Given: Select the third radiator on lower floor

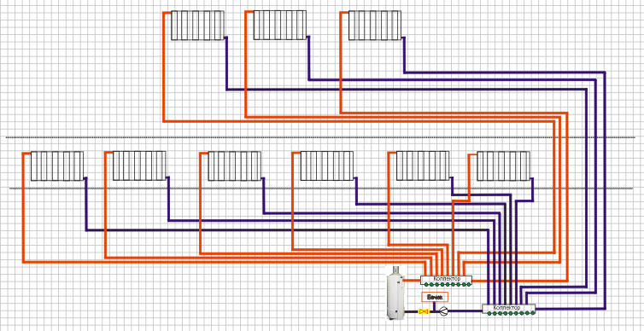Looking at the screenshot, I should 235,166.
